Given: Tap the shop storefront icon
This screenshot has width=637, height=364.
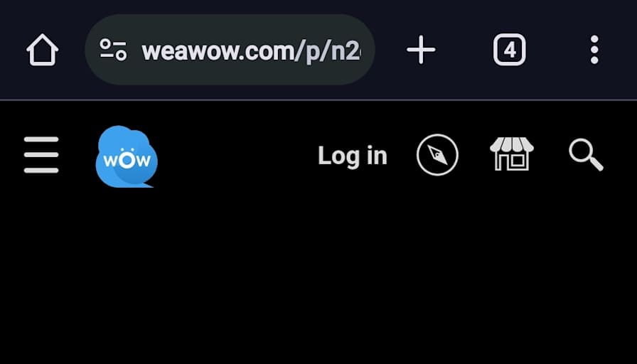Looking at the screenshot, I should click(x=512, y=154).
